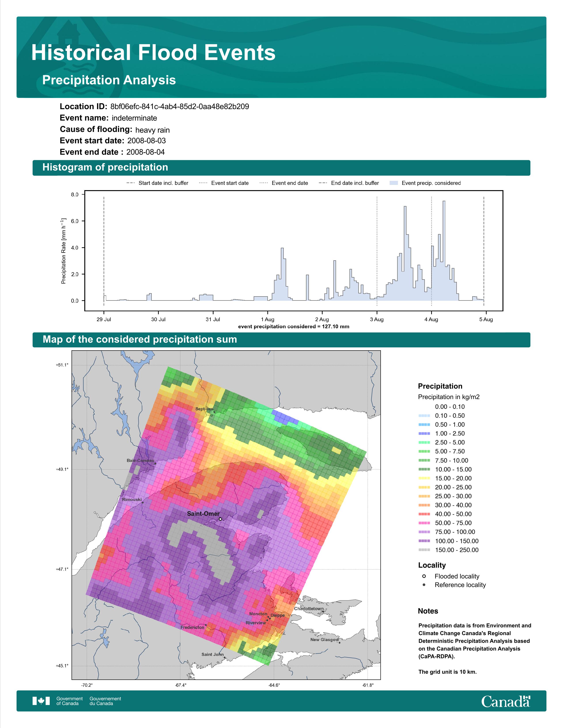This screenshot has height=728, width=563.
Task: Click the Reference locality legend dot
Action: point(424,585)
